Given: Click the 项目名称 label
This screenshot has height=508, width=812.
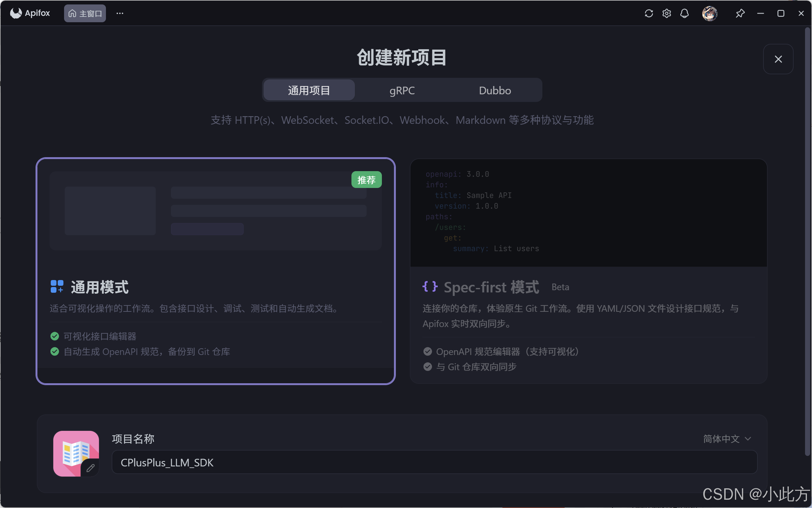Looking at the screenshot, I should click(133, 439).
